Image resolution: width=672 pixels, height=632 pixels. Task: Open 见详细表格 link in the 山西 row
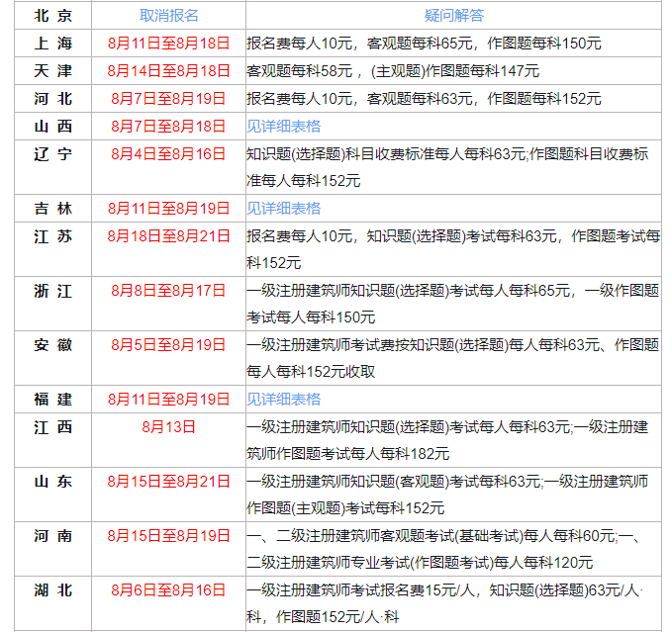(284, 126)
